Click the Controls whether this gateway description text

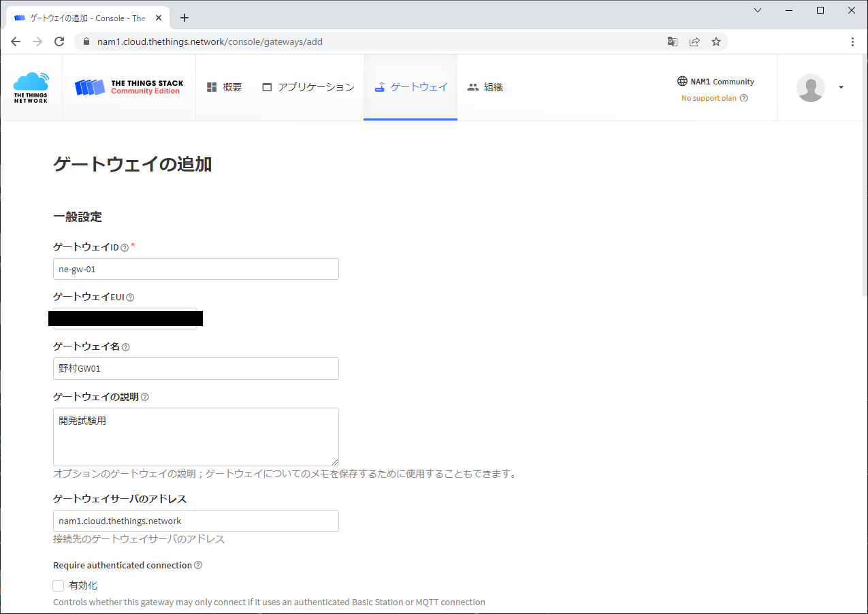(269, 602)
